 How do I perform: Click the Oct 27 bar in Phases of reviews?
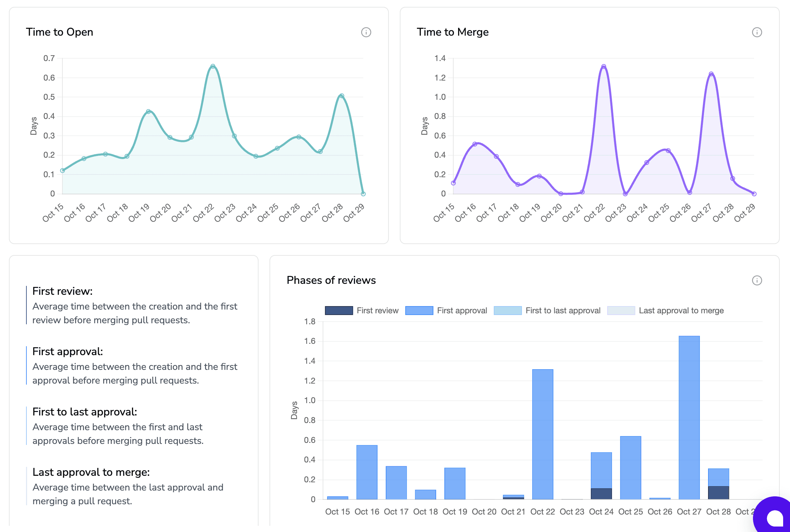tap(689, 418)
